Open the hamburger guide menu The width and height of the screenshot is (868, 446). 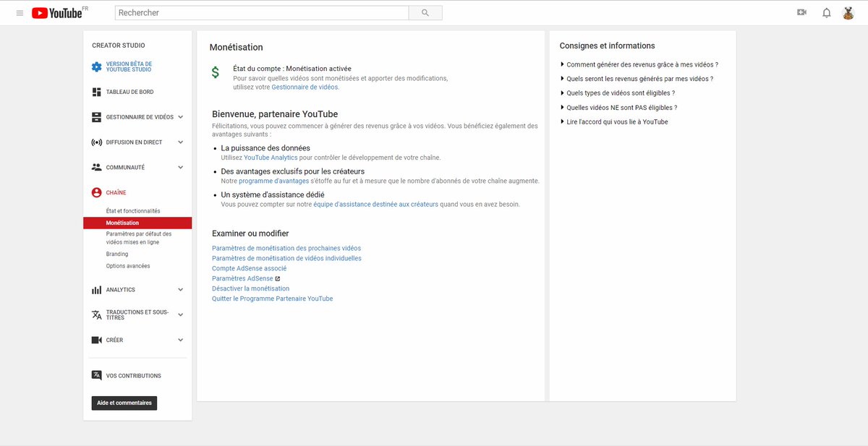[20, 13]
